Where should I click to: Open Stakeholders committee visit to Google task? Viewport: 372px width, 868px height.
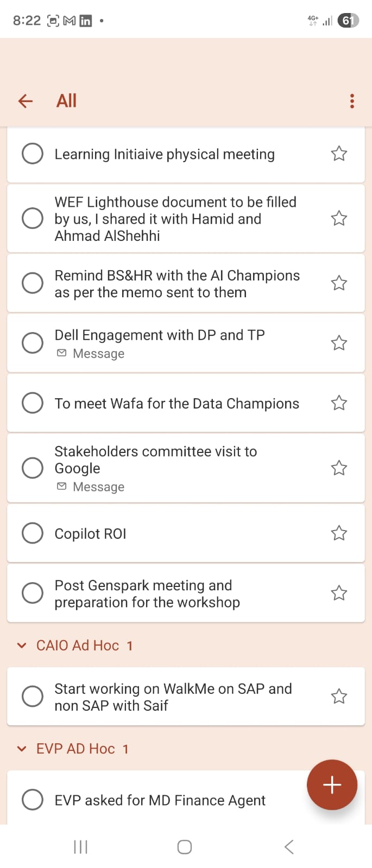tap(156, 459)
